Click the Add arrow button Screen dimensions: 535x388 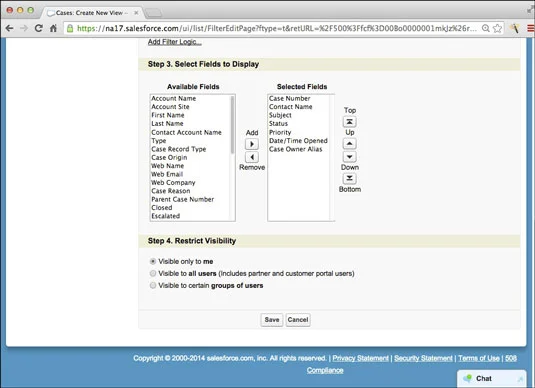(x=252, y=144)
